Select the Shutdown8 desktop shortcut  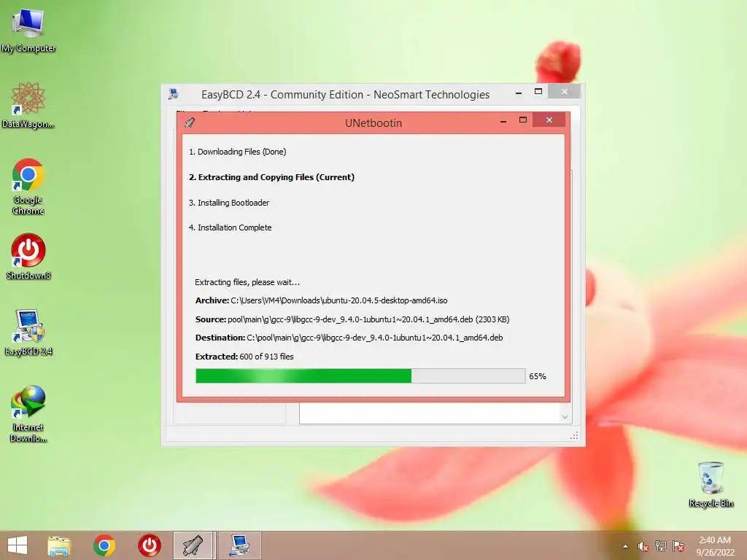[x=28, y=256]
